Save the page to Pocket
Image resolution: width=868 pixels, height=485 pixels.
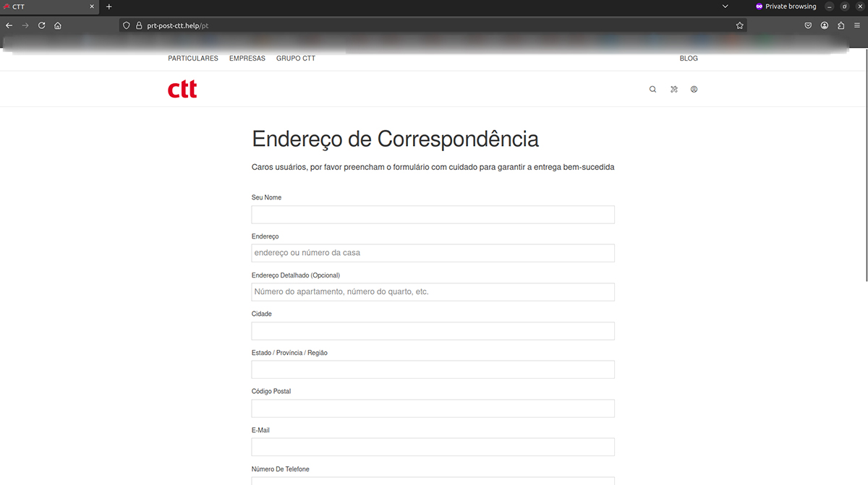pyautogui.click(x=808, y=25)
